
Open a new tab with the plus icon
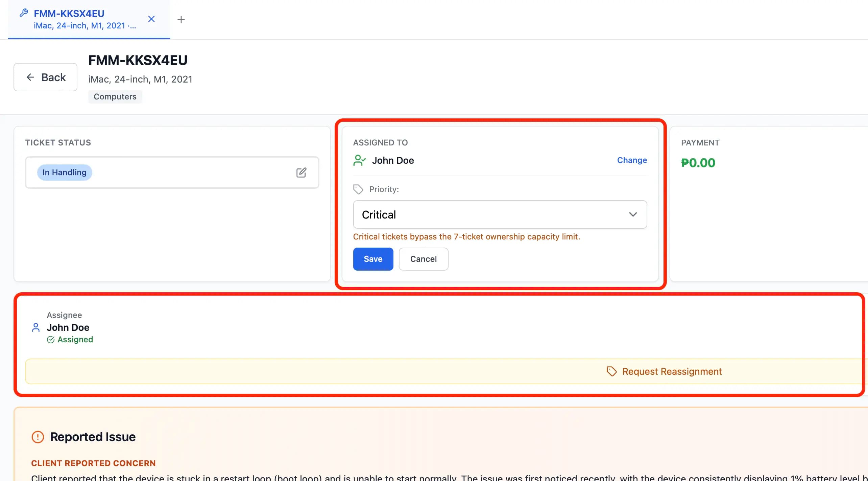(x=181, y=20)
